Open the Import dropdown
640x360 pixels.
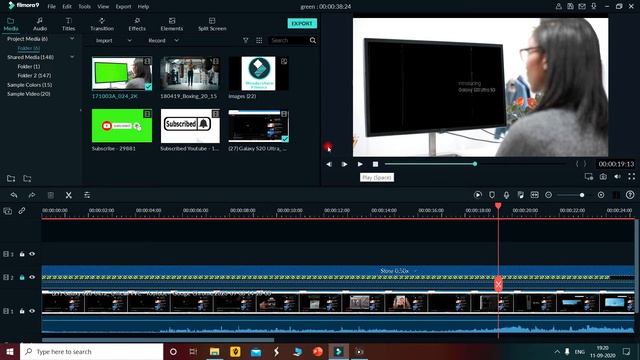click(x=113, y=40)
